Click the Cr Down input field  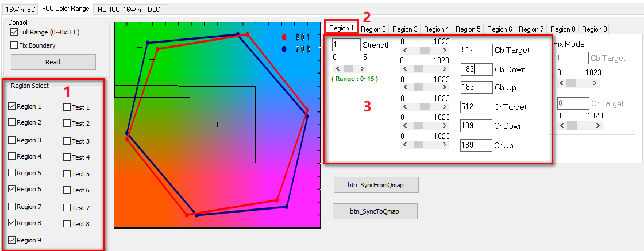point(476,126)
